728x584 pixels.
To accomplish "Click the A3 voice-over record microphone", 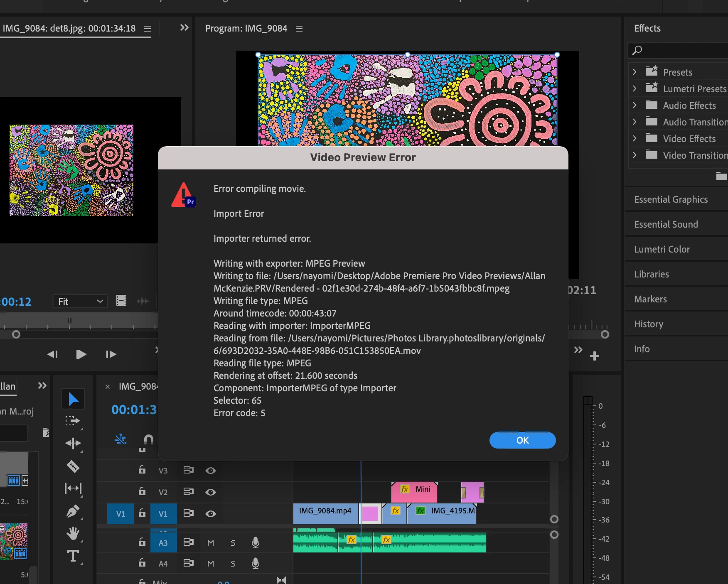I will [x=256, y=542].
